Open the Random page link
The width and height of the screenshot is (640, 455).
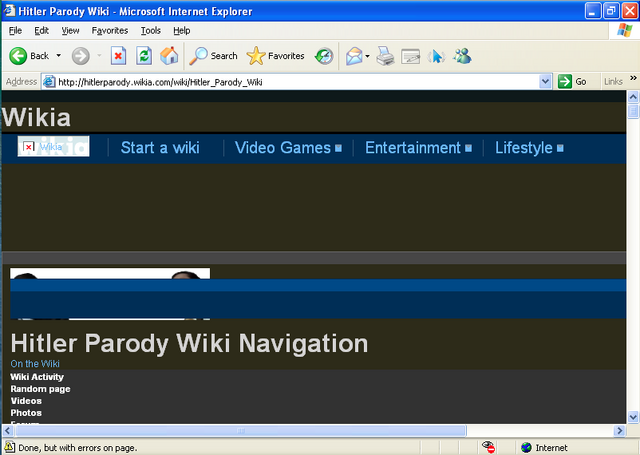(x=40, y=389)
